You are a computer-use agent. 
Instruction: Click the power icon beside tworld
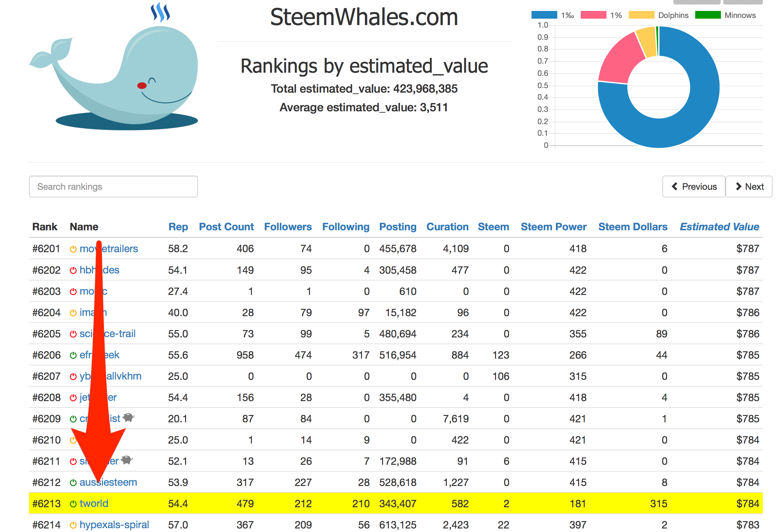[73, 504]
